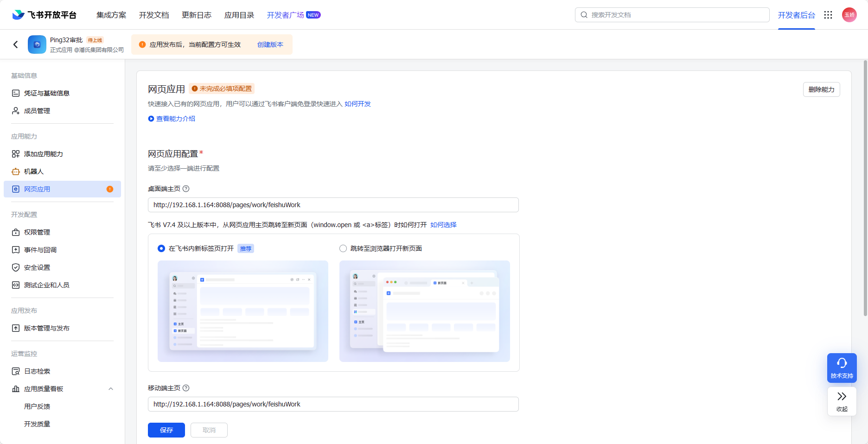Click the 收起 double-arrow button
The width and height of the screenshot is (868, 444).
(842, 401)
